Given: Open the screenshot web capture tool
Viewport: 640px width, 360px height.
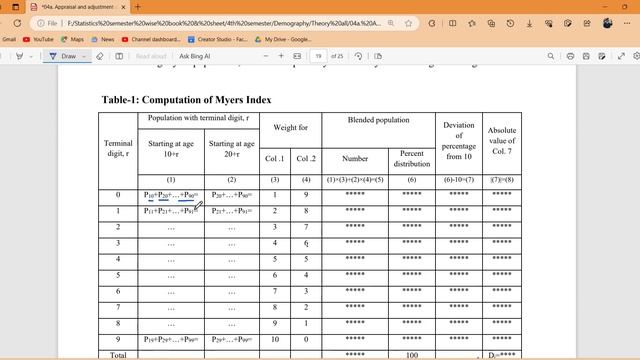Looking at the screenshot, I should (568, 23).
